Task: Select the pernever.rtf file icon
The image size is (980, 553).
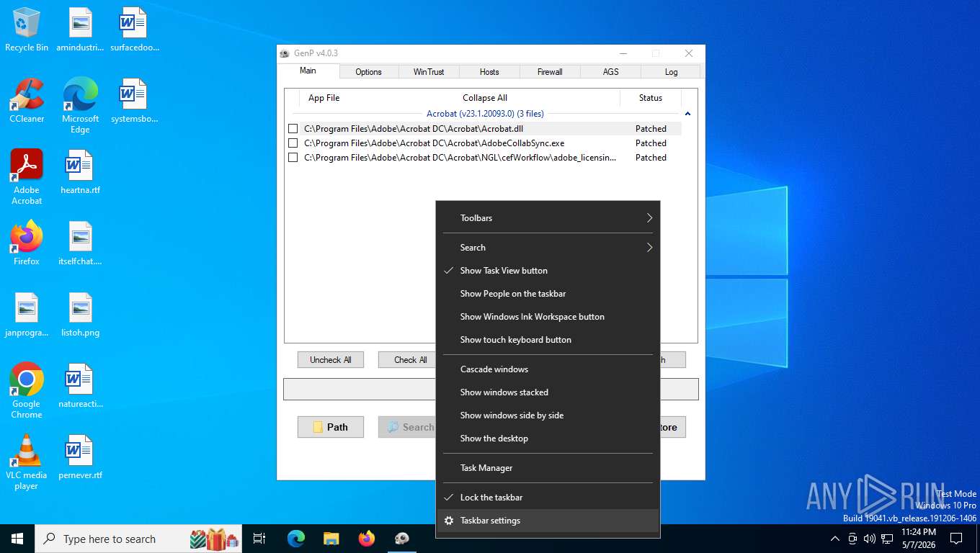Action: [x=80, y=457]
